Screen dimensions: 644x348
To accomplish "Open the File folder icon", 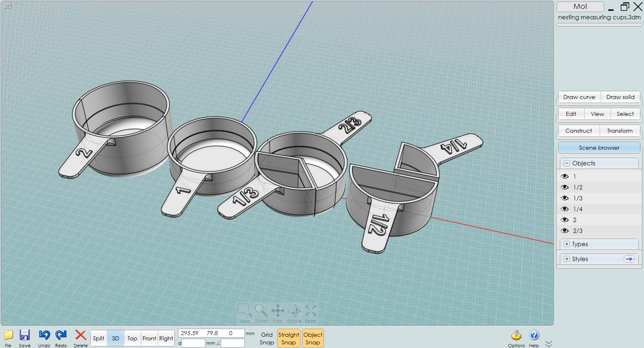I will coord(8,335).
